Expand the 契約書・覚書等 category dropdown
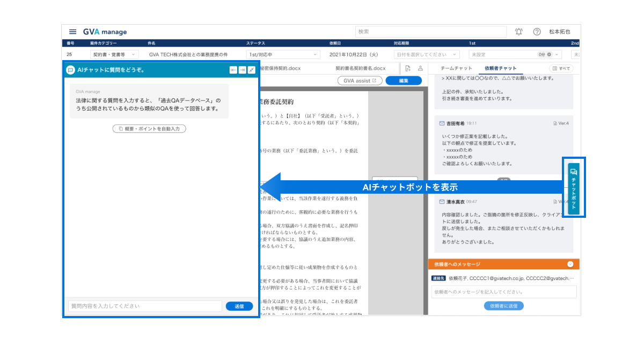 pos(114,54)
